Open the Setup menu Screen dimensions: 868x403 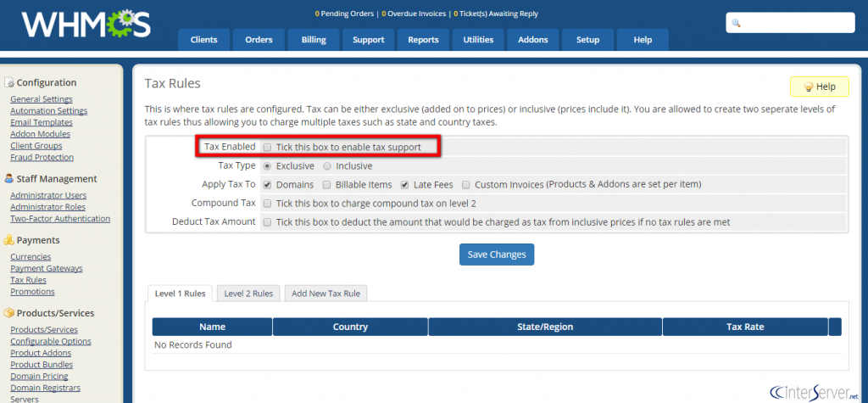(x=588, y=40)
